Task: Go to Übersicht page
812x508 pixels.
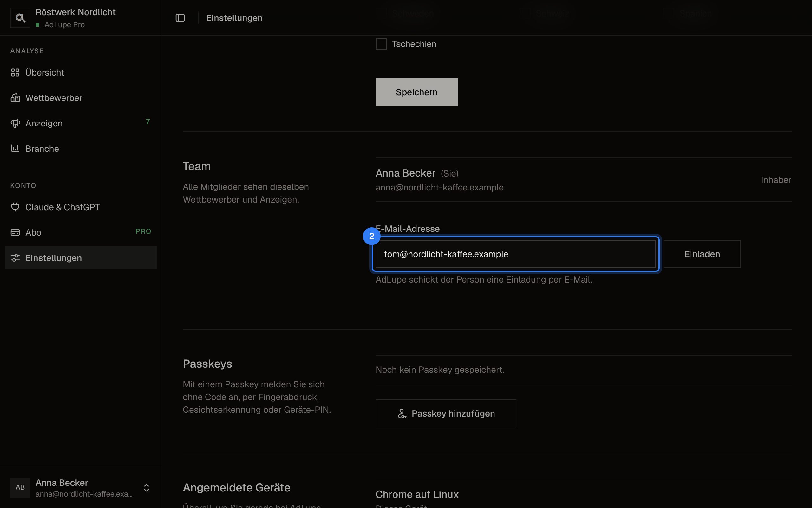Action: [x=81, y=72]
